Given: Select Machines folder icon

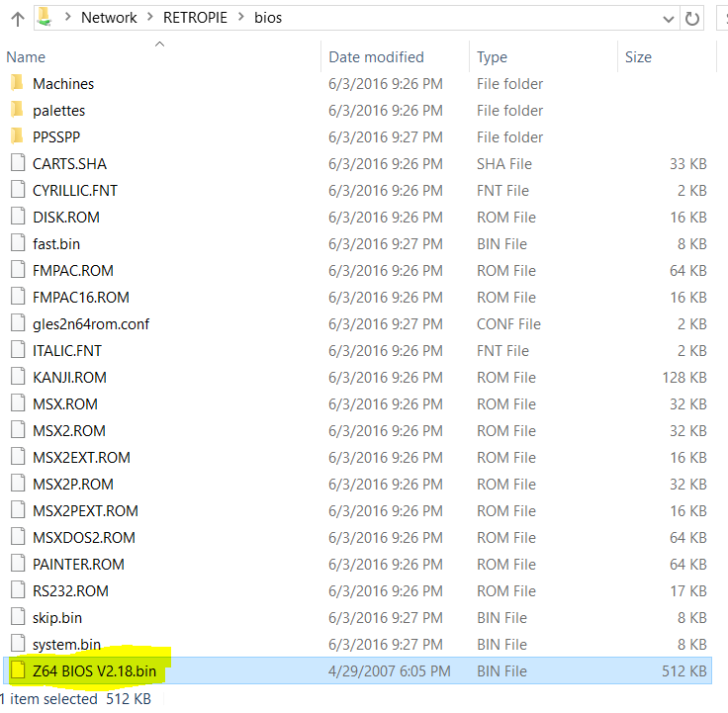Looking at the screenshot, I should [x=17, y=83].
